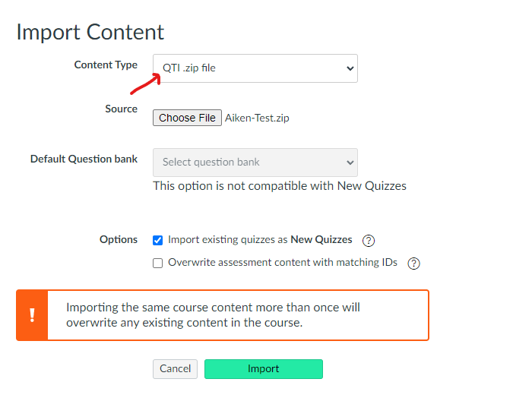The image size is (532, 420).
Task: Select the Content Type field label
Action: point(106,65)
